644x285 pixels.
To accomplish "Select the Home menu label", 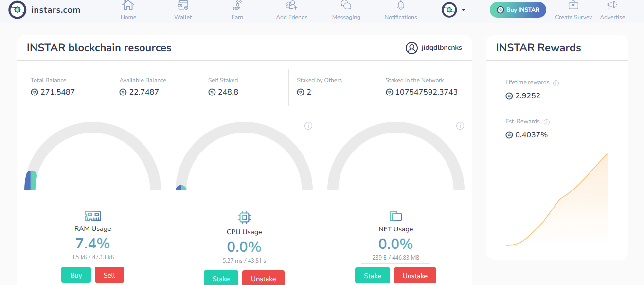I will (x=128, y=17).
